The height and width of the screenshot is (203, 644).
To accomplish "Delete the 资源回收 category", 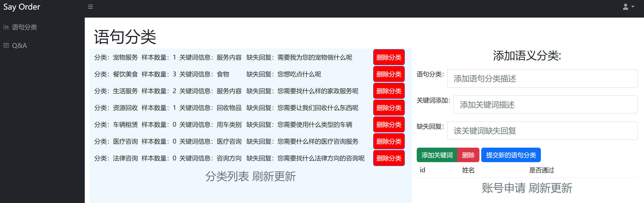I will [x=389, y=108].
